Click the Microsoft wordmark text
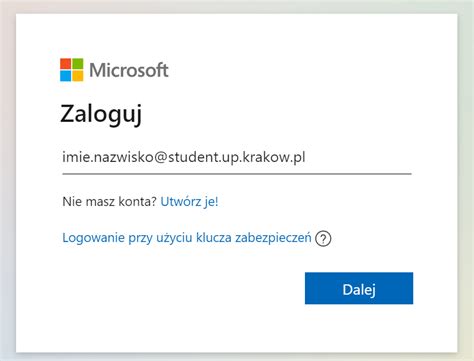The height and width of the screenshot is (361, 474). [x=129, y=70]
